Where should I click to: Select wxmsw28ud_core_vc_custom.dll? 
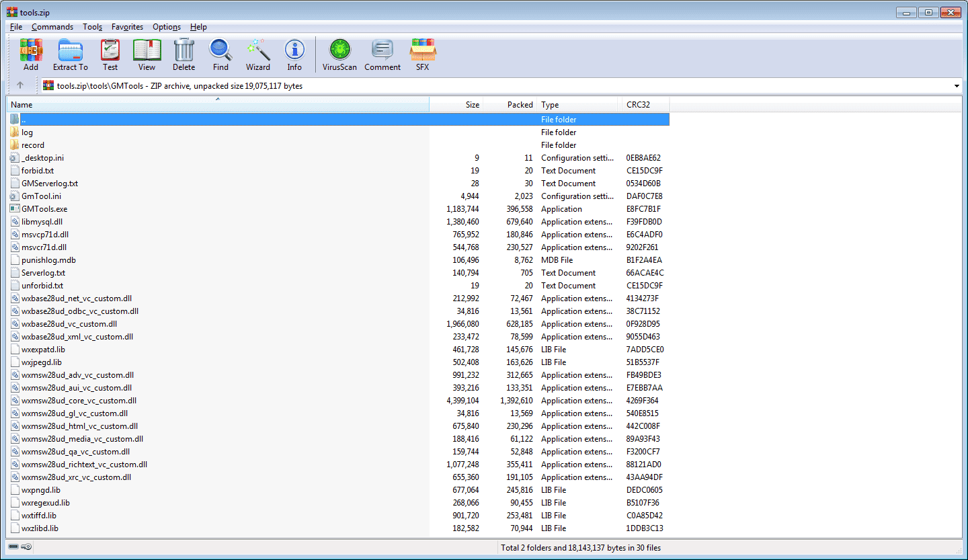click(x=79, y=401)
